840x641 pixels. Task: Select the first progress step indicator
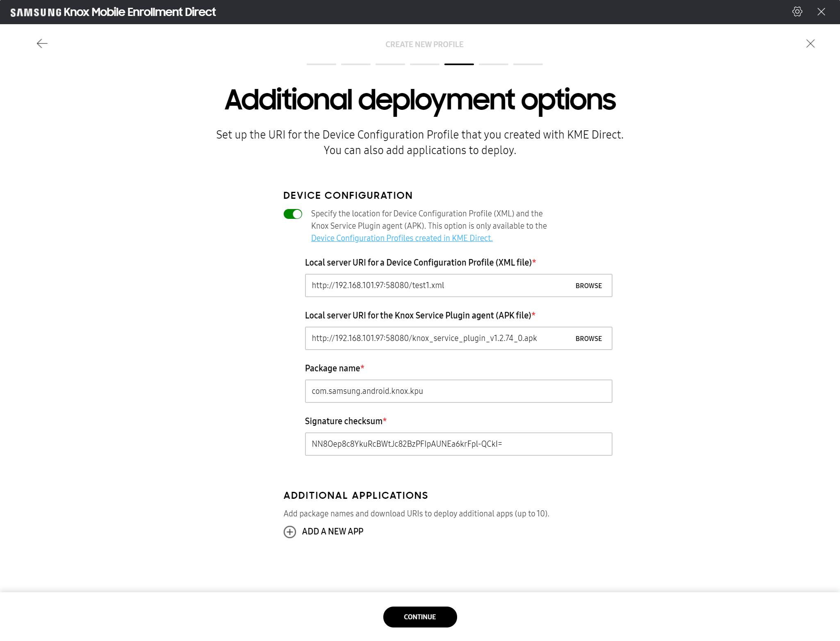pos(321,64)
